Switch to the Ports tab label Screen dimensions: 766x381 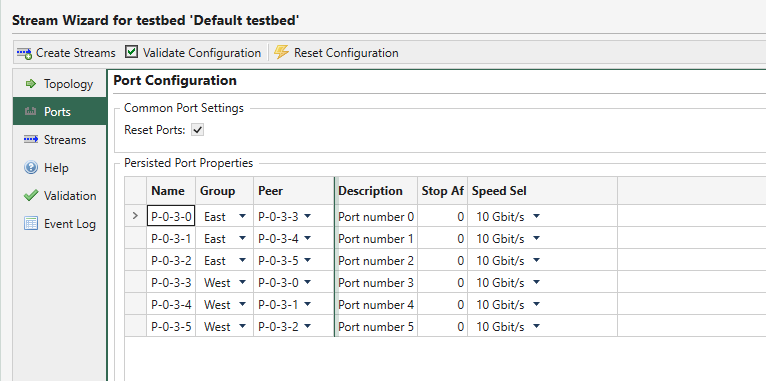coord(57,112)
